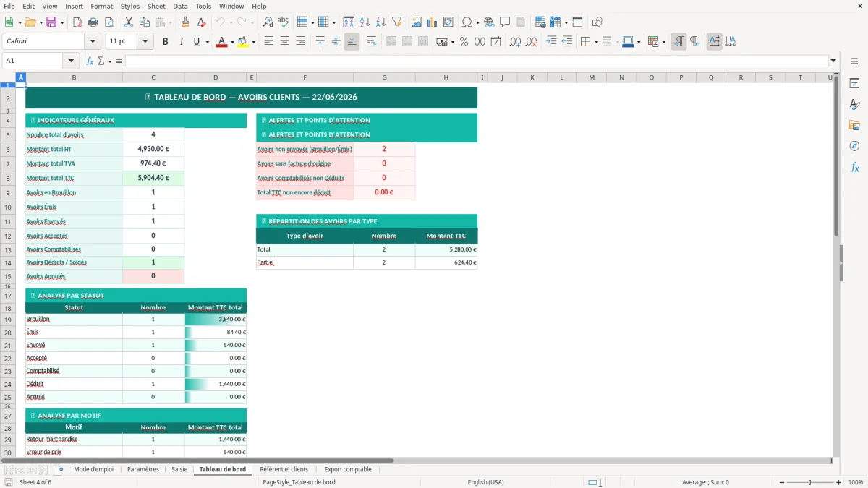Screen dimensions: 868x488
Task: Open the Borders dropdown arrow
Action: point(596,42)
